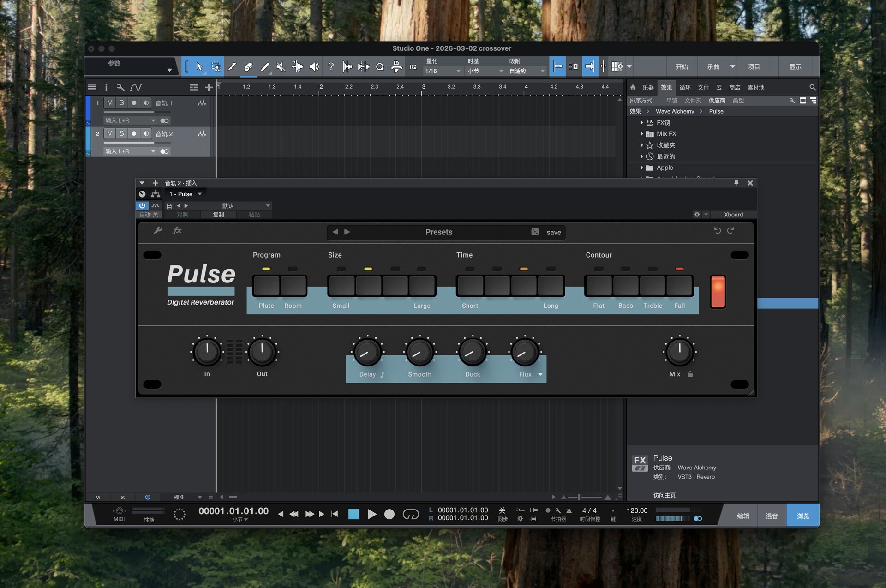The image size is (886, 588).
Task: Open Pulse wrench settings icon
Action: (157, 231)
